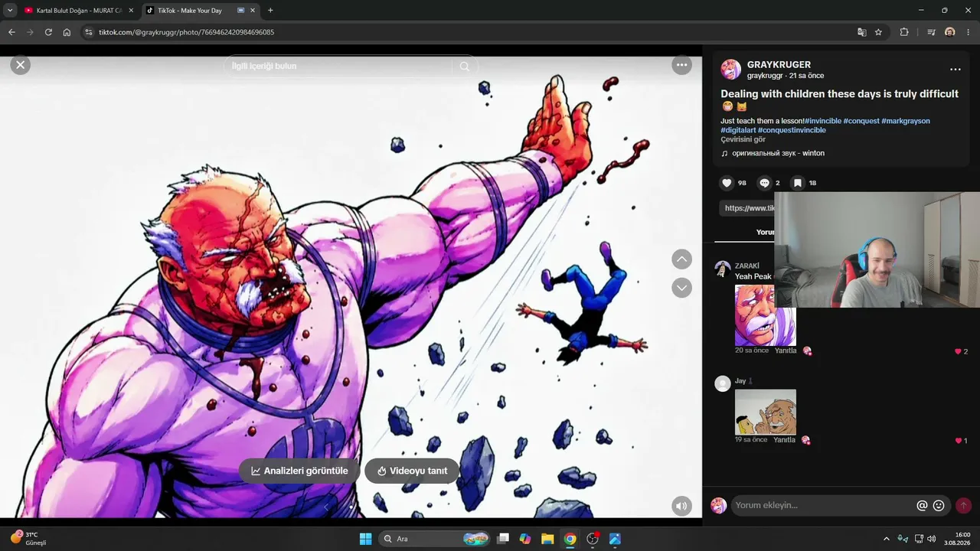Translate this page via address bar icon
The height and width of the screenshot is (551, 980).
pos(862,32)
